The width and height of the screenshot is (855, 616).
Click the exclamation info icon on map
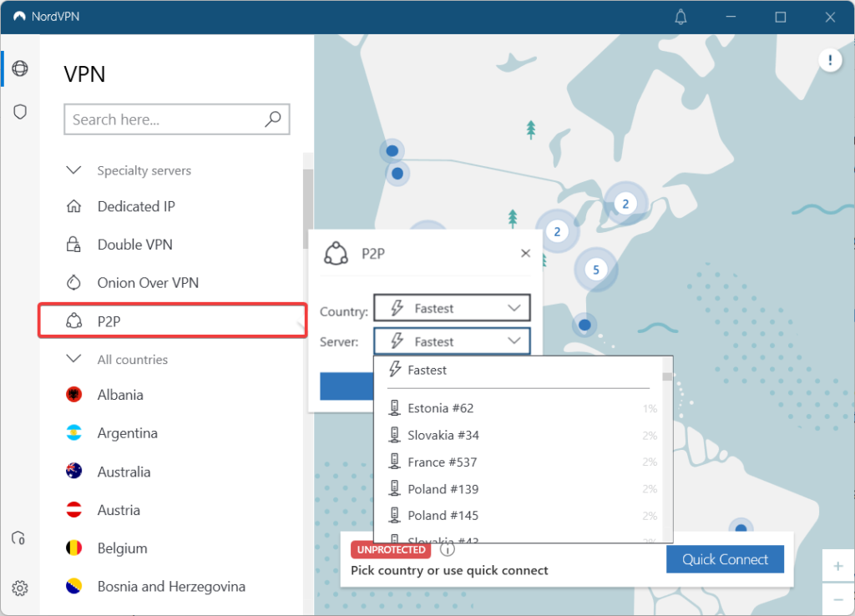(x=830, y=59)
